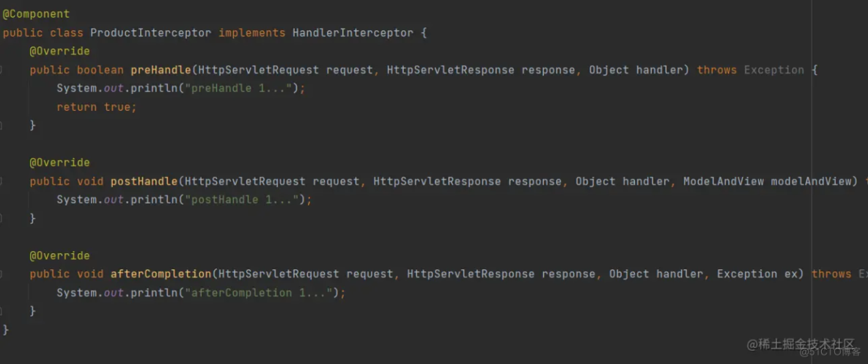Click the postHandle method name
Screen dimensions: 868x364
(x=144, y=181)
